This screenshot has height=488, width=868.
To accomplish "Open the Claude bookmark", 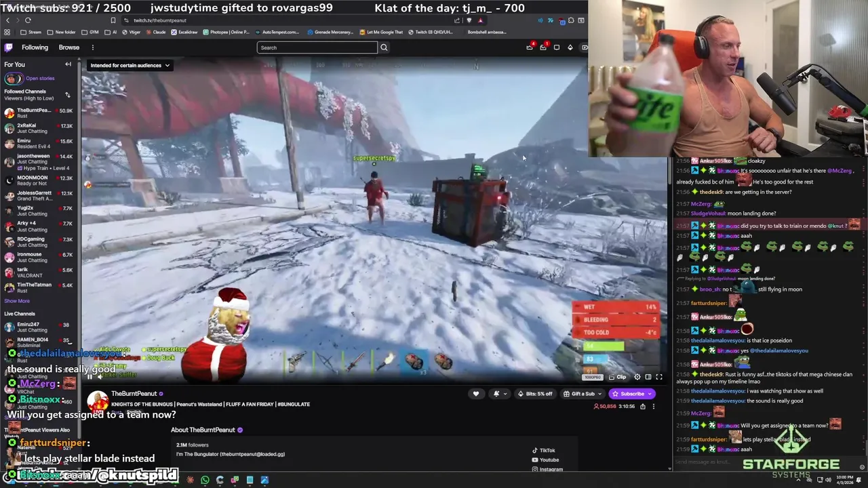I will 155,32.
